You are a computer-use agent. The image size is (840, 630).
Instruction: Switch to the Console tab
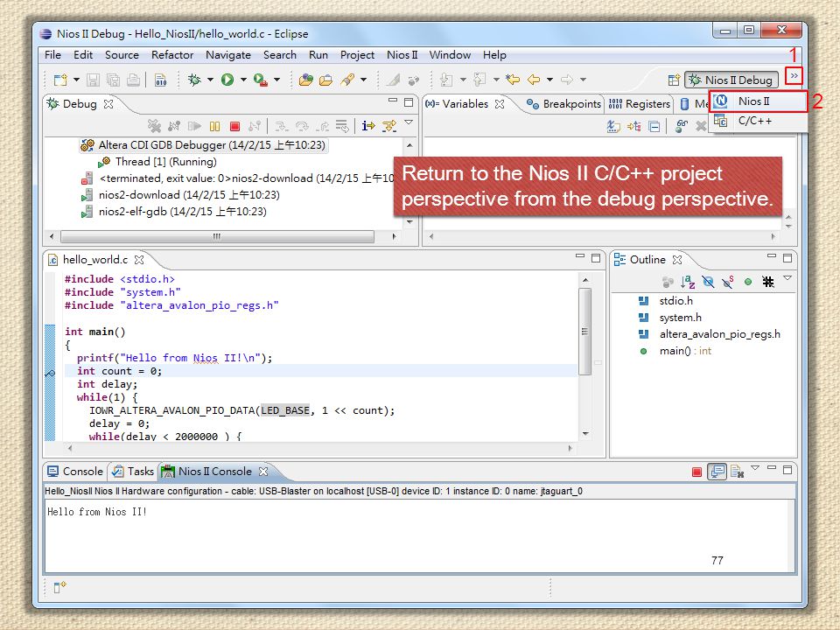[75, 472]
